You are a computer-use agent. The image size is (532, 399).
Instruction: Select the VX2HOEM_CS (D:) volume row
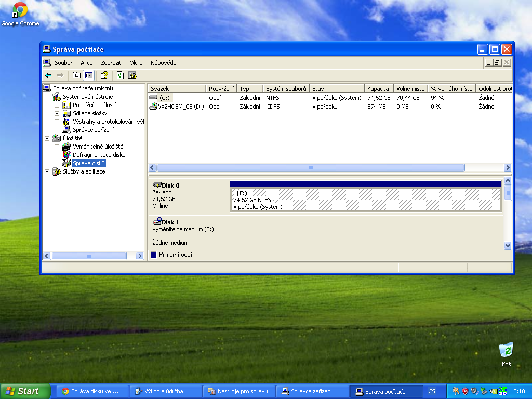click(x=330, y=107)
